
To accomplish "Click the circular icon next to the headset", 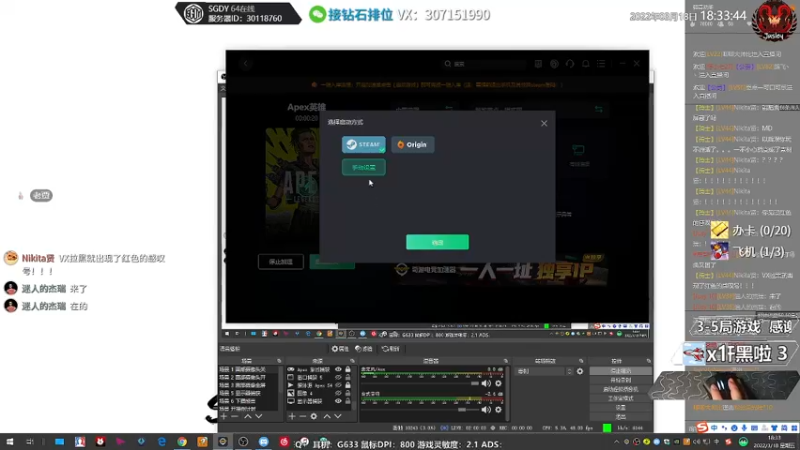I will click(x=554, y=64).
